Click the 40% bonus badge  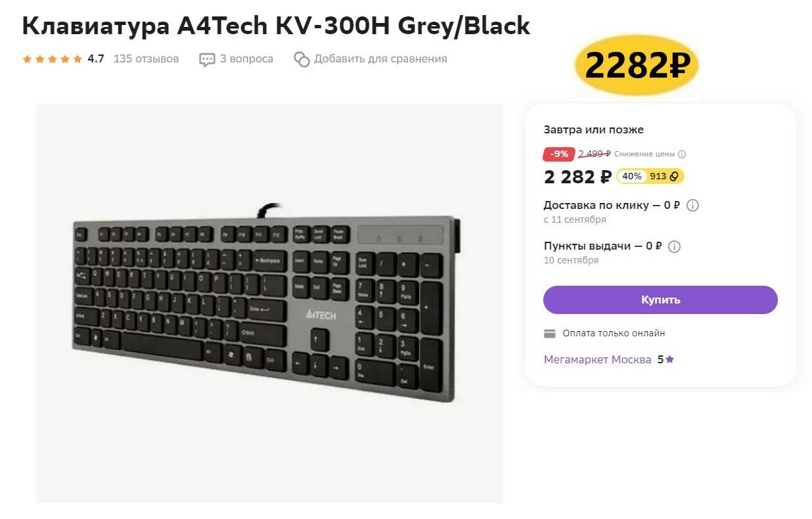(632, 176)
